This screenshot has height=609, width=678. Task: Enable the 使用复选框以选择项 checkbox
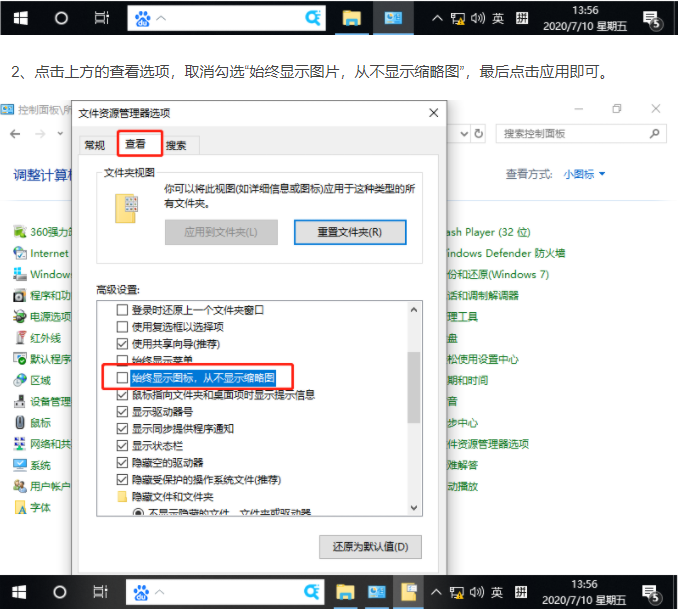pyautogui.click(x=123, y=326)
